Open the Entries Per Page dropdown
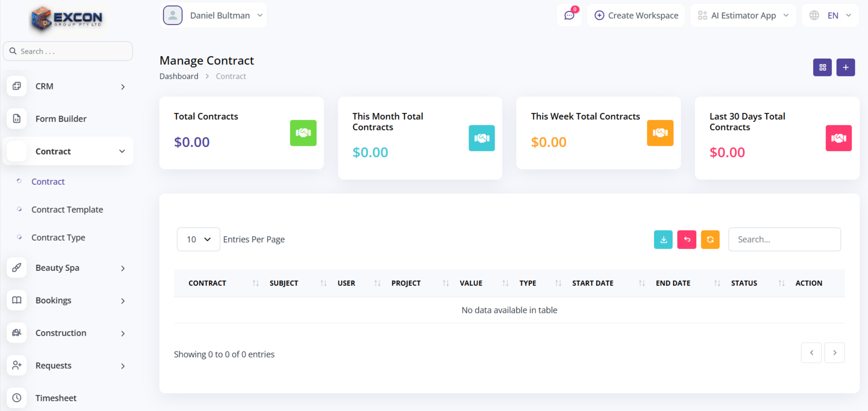This screenshot has height=411, width=868. 198,239
